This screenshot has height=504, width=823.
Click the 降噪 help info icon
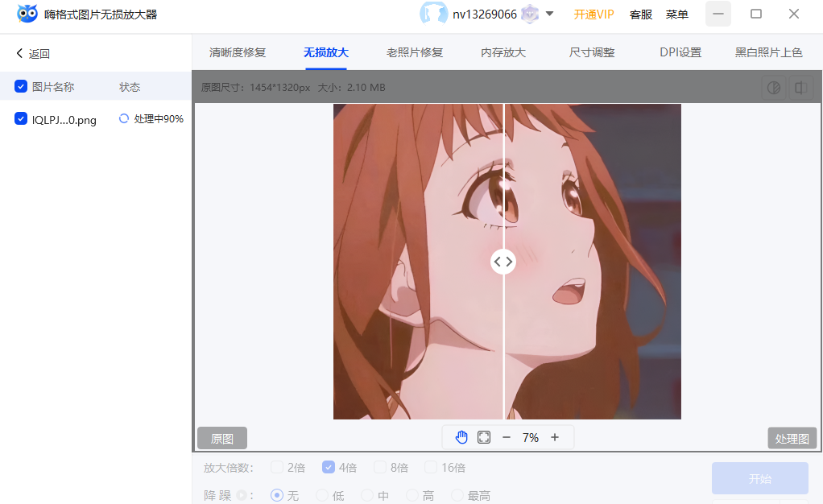click(x=241, y=495)
